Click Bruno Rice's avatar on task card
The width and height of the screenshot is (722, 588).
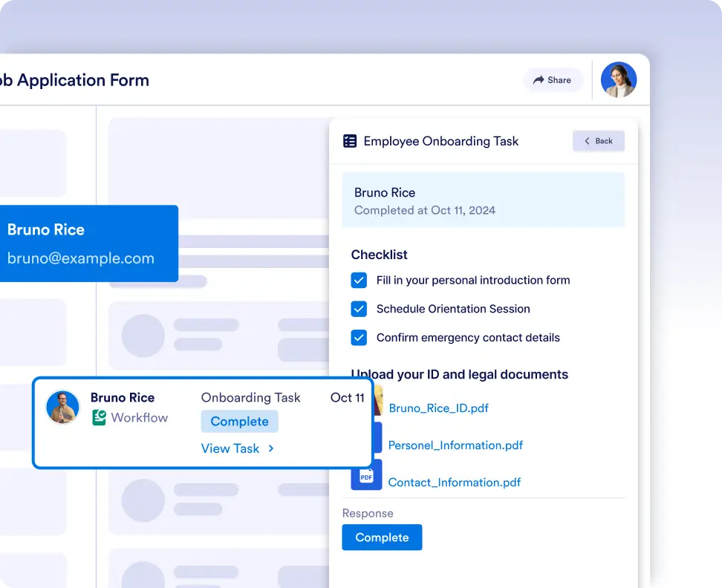coord(62,407)
